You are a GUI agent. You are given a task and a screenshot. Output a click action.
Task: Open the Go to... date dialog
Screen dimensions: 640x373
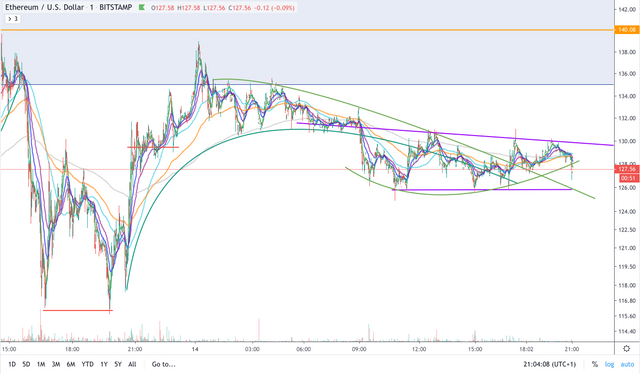tap(164, 364)
